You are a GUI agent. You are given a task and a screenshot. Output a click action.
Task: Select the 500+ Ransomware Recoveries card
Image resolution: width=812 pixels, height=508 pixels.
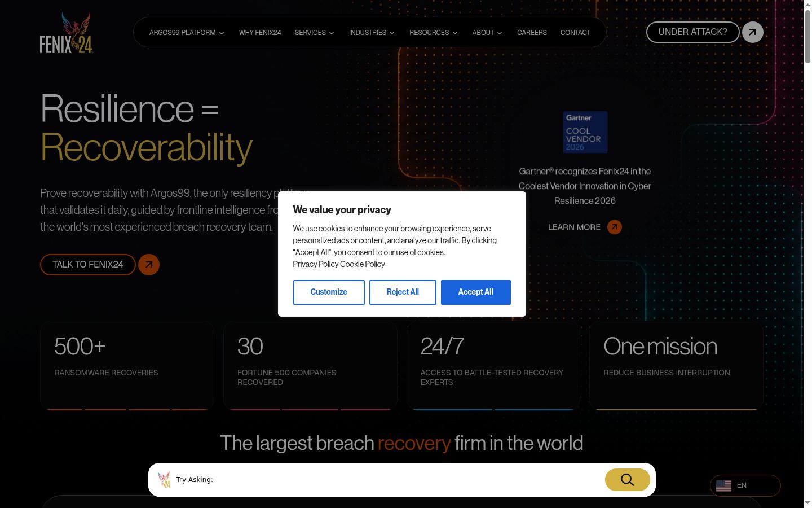point(127,366)
